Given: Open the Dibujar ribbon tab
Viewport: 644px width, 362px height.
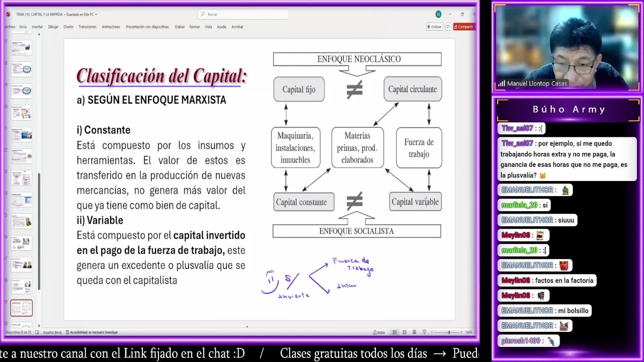Looking at the screenshot, I should tap(53, 27).
